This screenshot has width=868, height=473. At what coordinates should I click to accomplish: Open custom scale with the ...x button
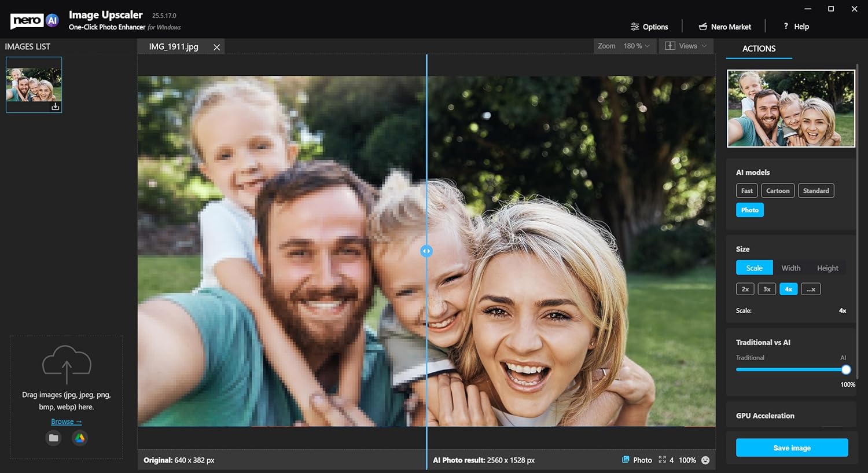(810, 289)
